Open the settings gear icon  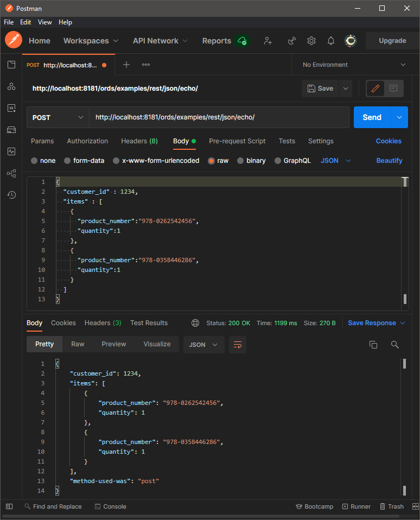(x=311, y=41)
